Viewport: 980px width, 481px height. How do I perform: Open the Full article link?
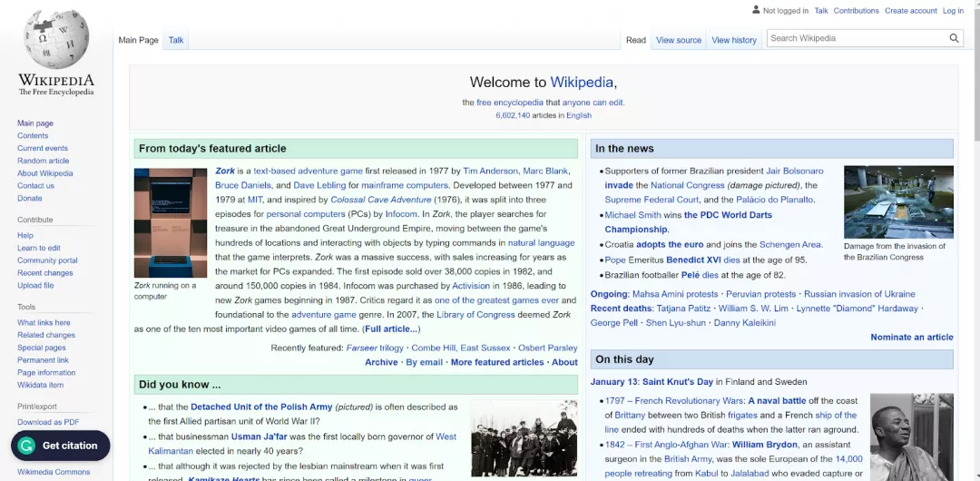(x=391, y=329)
